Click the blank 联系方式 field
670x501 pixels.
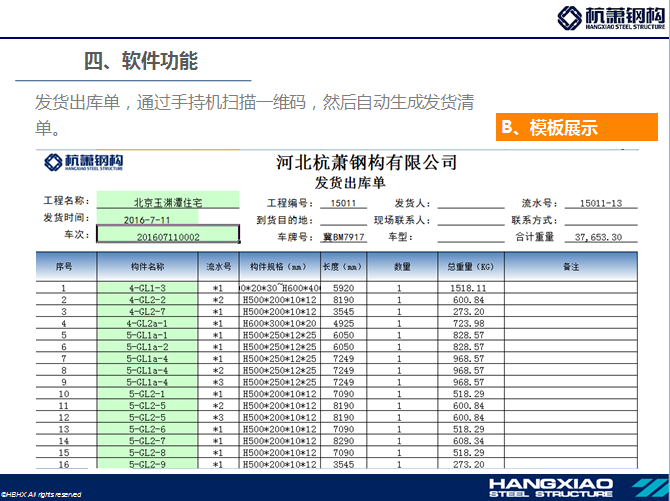tap(601, 220)
